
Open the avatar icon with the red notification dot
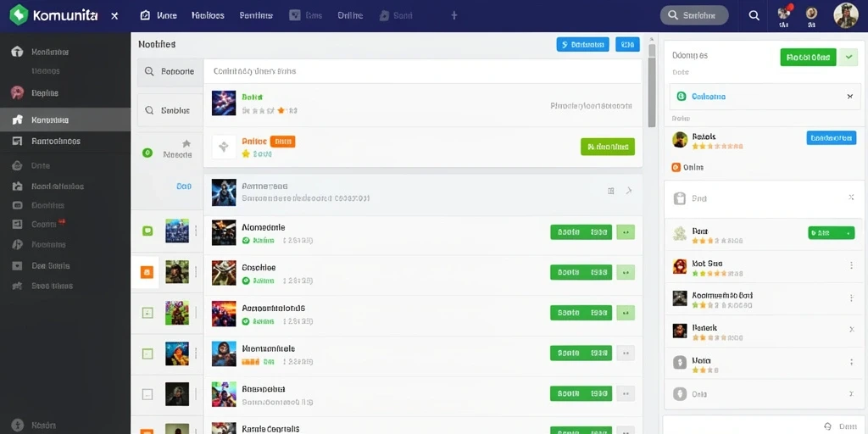tap(784, 14)
